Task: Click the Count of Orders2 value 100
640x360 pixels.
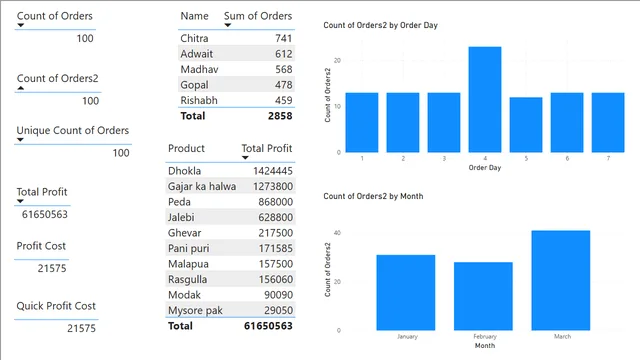Action: pyautogui.click(x=90, y=101)
